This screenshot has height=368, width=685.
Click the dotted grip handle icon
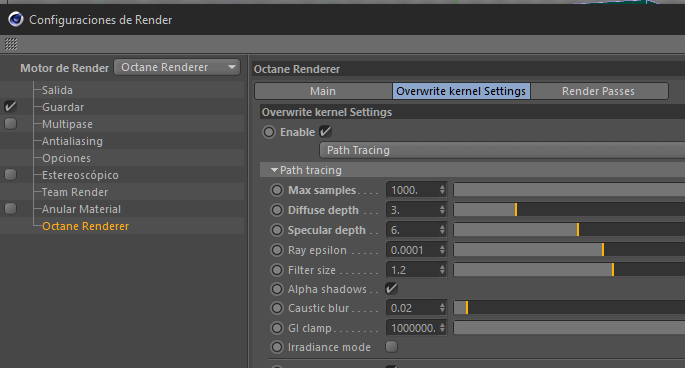pos(11,44)
